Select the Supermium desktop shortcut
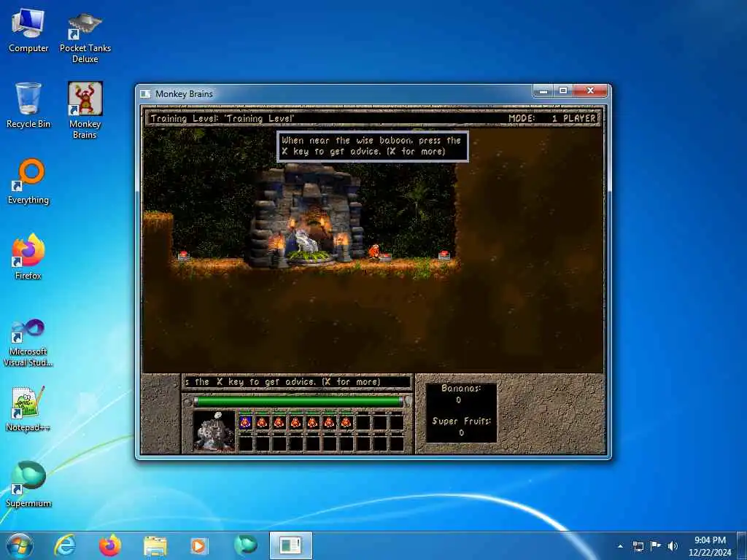The height and width of the screenshot is (560, 747). [28, 484]
